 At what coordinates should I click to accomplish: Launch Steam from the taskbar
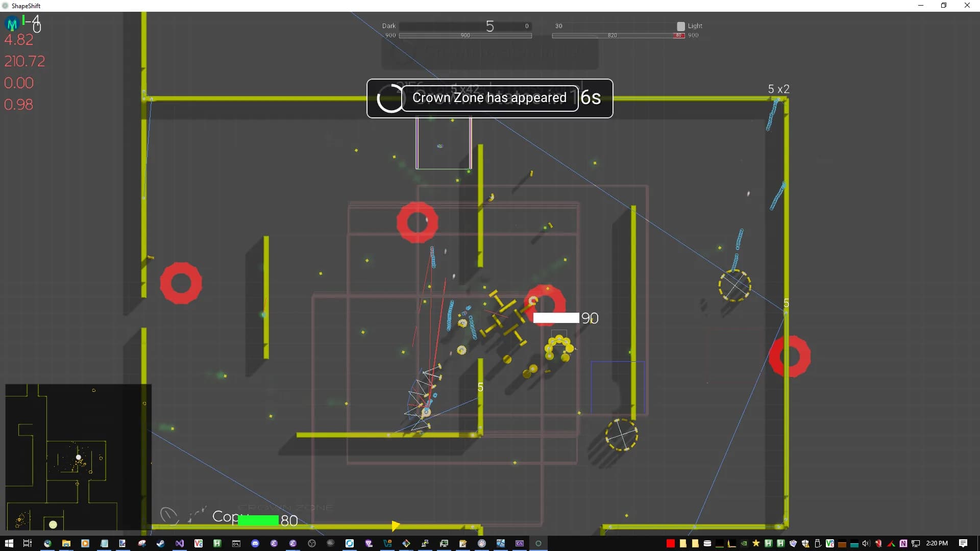tap(161, 543)
